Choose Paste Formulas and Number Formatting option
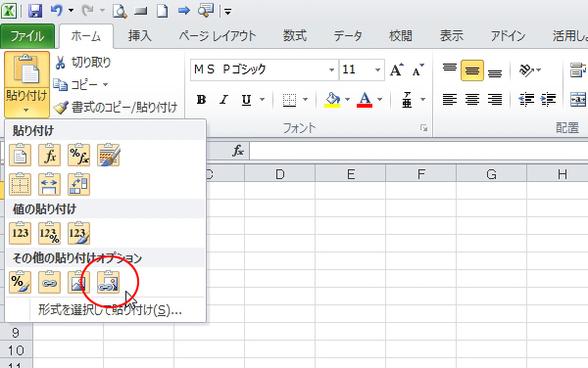The width and height of the screenshot is (588, 368). pos(78,155)
